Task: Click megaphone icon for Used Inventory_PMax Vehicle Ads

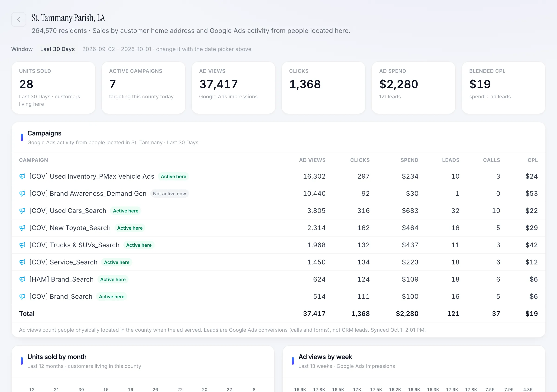Action: (x=22, y=177)
